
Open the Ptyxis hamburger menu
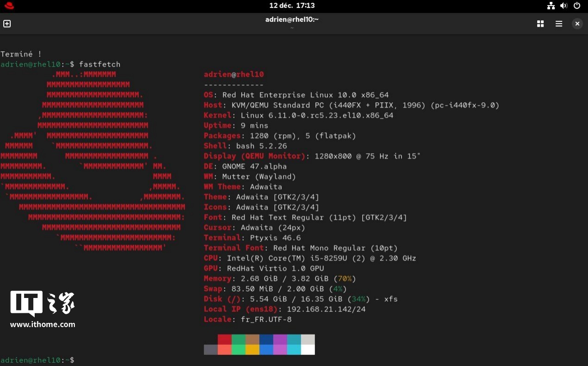click(559, 24)
